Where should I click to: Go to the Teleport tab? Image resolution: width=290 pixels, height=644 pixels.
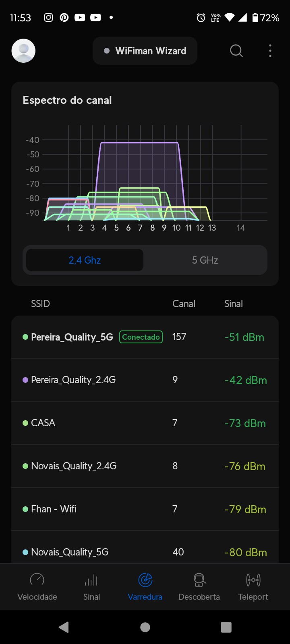click(253, 586)
